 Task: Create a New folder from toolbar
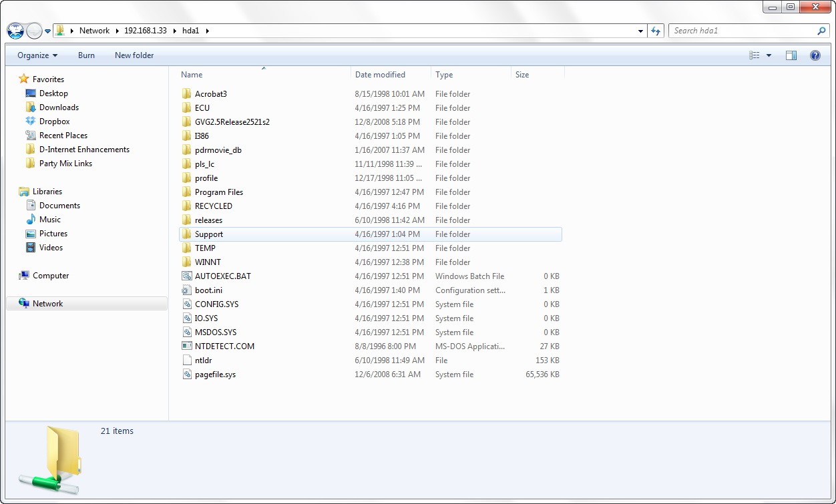click(134, 55)
